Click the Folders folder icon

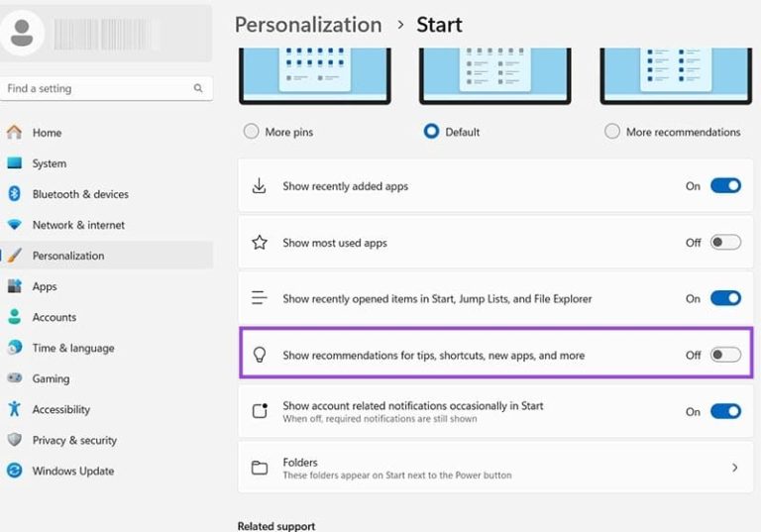tap(260, 468)
